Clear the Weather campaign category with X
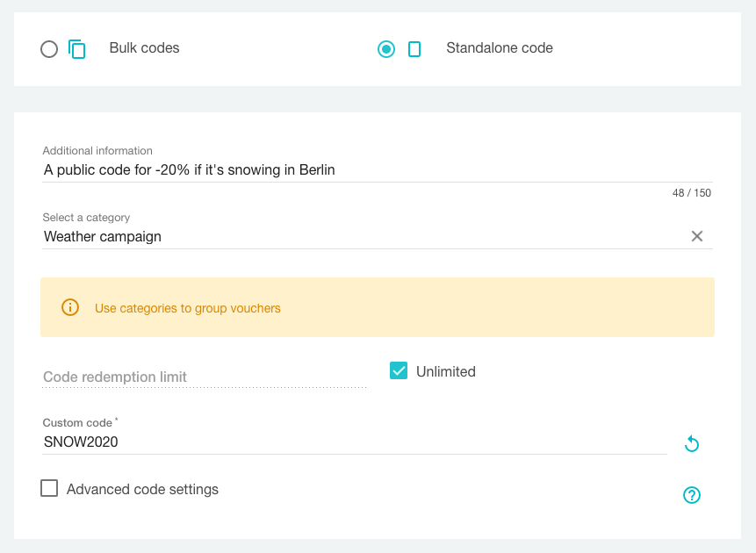Viewport: 756px width, 553px height. point(697,236)
